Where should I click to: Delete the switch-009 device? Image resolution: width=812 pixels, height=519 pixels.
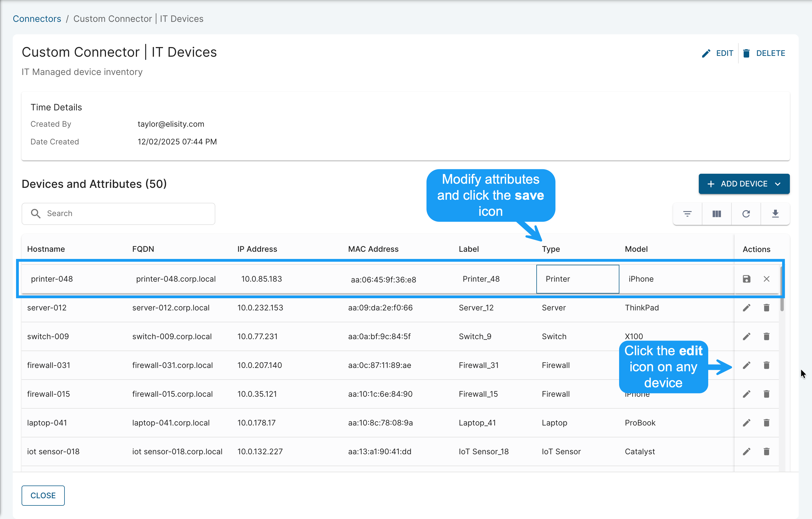pos(766,336)
